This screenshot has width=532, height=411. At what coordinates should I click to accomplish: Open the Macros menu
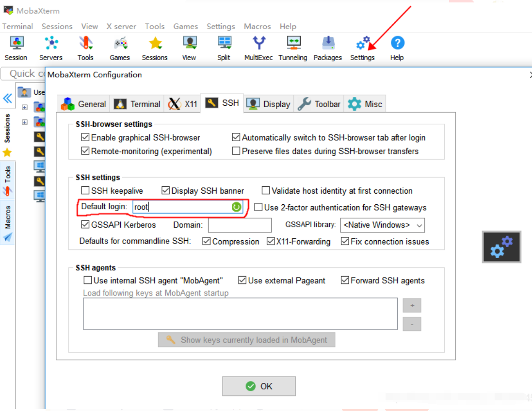coord(257,26)
